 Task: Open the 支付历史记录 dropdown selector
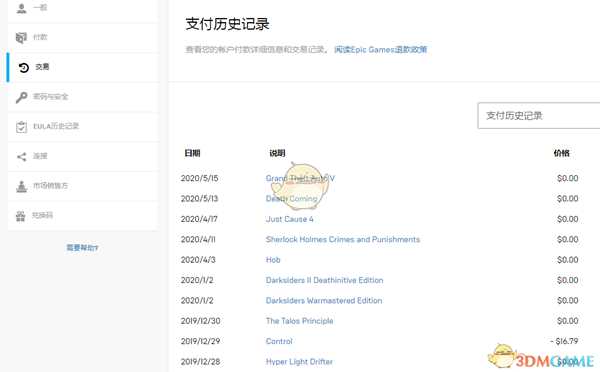pos(538,116)
